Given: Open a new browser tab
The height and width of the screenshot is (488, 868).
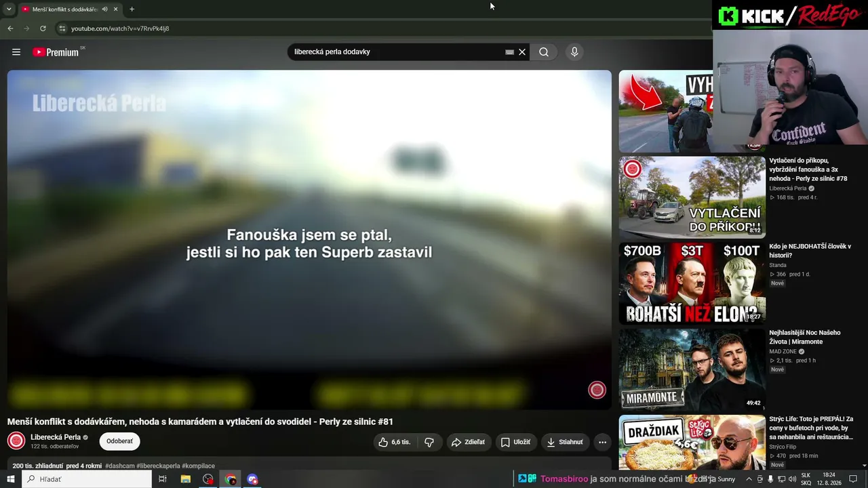Looking at the screenshot, I should (x=132, y=9).
